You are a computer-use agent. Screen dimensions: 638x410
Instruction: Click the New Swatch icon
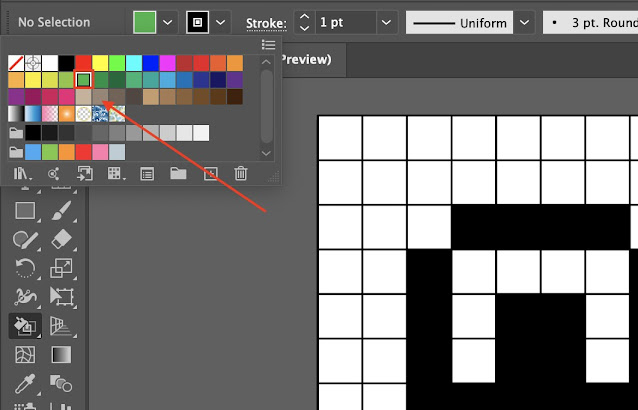click(x=210, y=174)
